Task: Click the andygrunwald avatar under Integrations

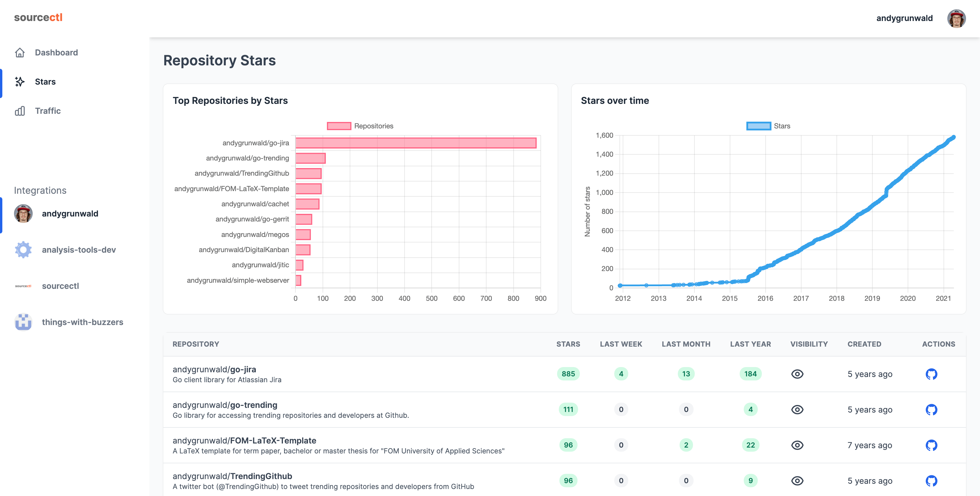Action: (x=23, y=214)
